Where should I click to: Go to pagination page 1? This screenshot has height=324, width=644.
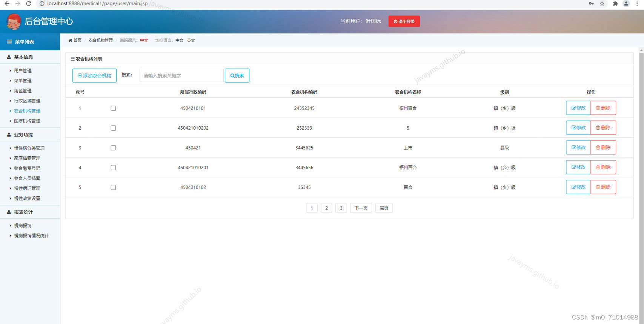pos(312,208)
